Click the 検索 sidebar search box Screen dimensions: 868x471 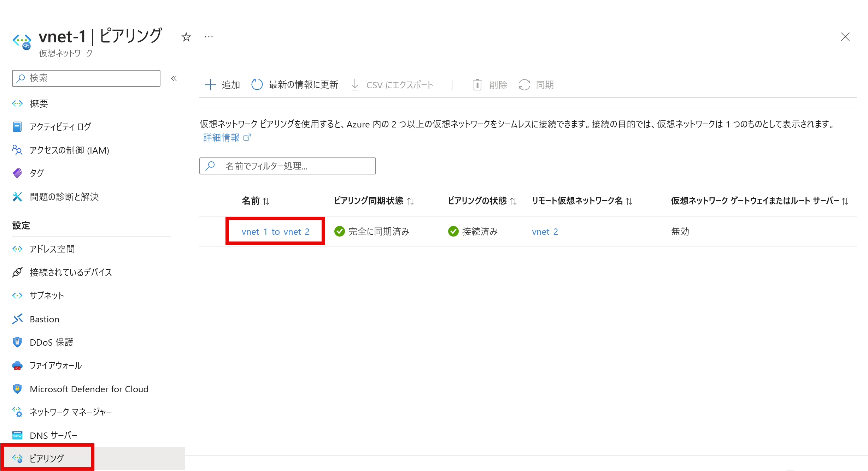point(86,78)
